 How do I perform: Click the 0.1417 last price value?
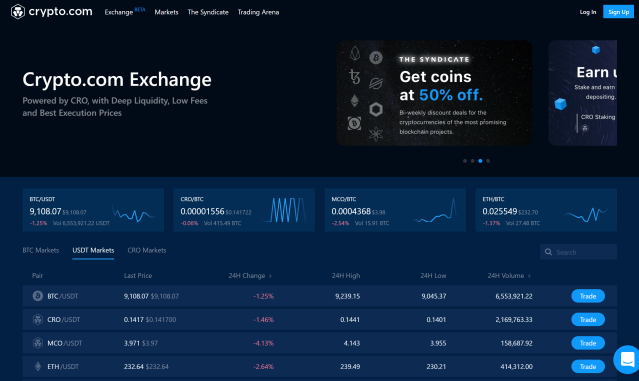click(134, 319)
